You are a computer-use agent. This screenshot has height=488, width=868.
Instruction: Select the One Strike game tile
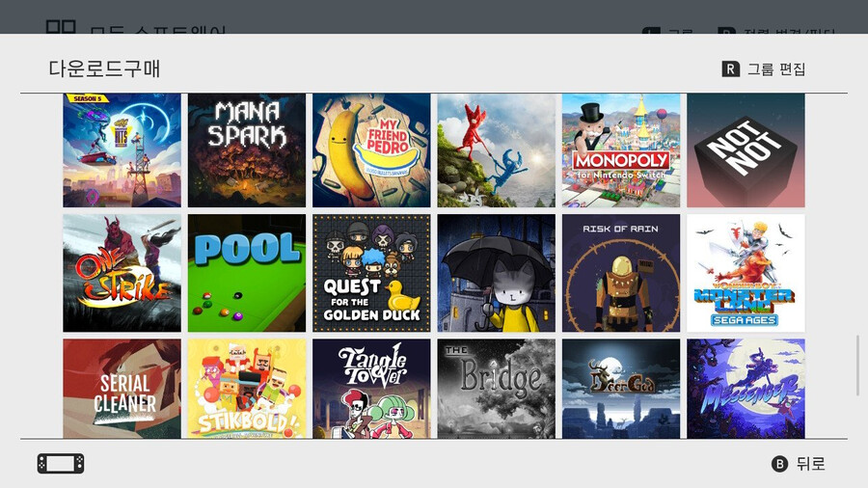[x=122, y=273]
